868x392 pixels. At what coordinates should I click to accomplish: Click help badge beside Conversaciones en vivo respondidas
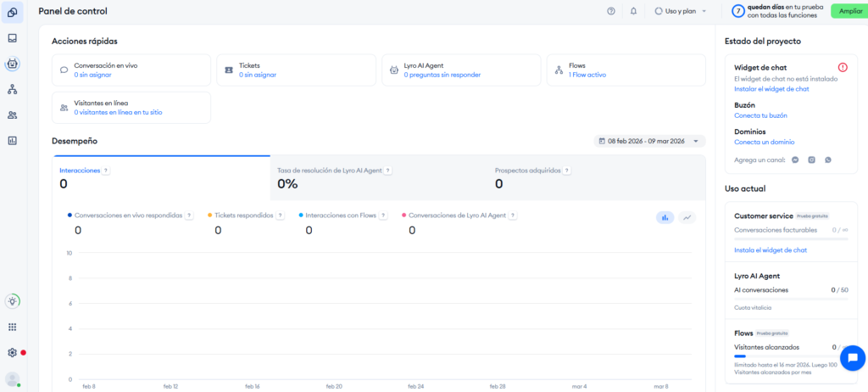click(189, 216)
